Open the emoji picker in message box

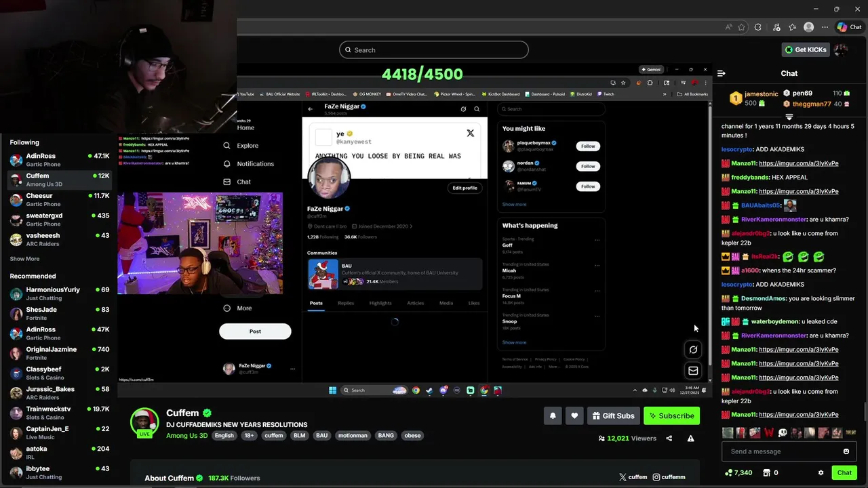[x=846, y=451]
